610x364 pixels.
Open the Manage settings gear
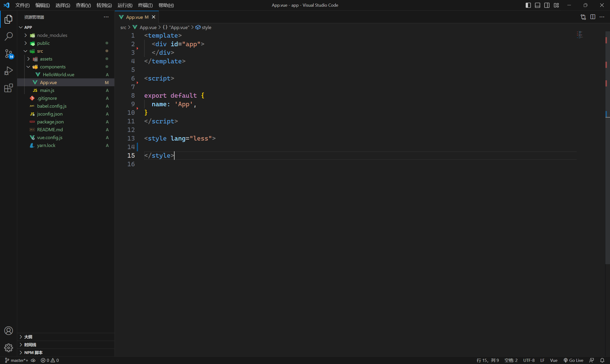click(x=8, y=348)
